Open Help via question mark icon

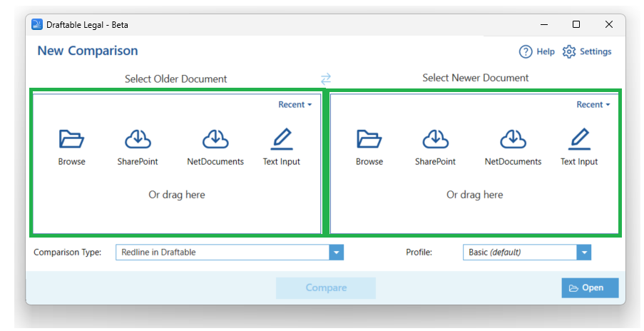[x=526, y=52]
